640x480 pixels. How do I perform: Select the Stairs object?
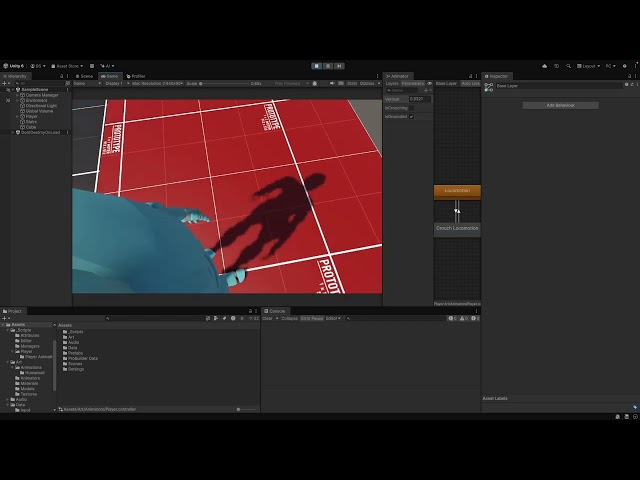[x=31, y=122]
